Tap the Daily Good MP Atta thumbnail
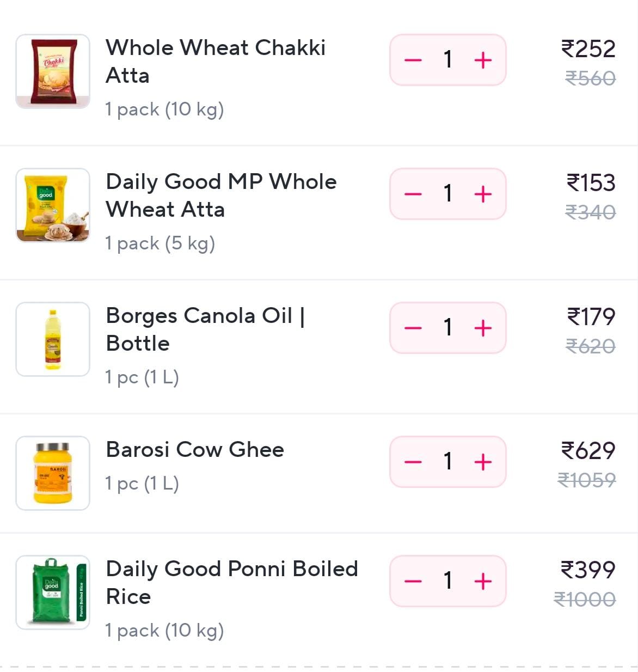The height and width of the screenshot is (672, 638). click(53, 205)
